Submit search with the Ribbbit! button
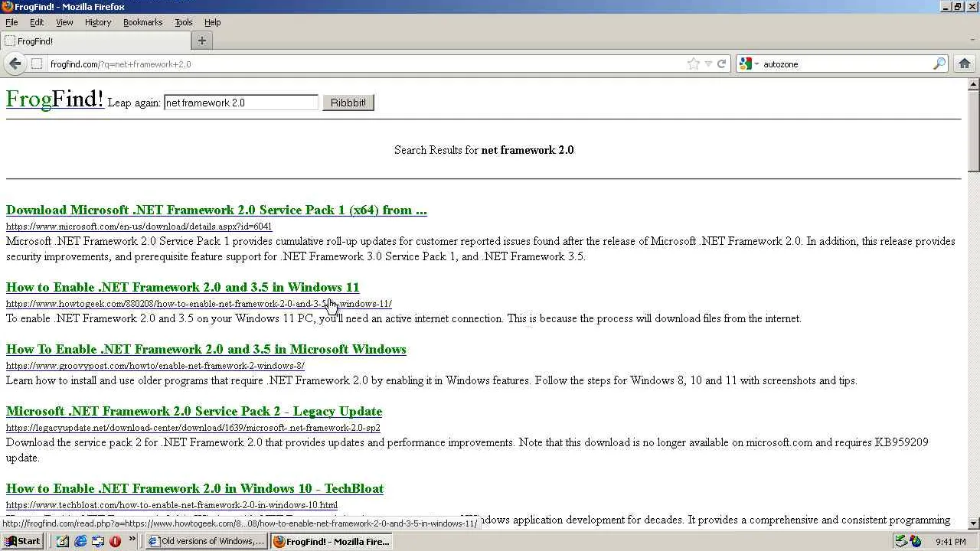 tap(348, 103)
